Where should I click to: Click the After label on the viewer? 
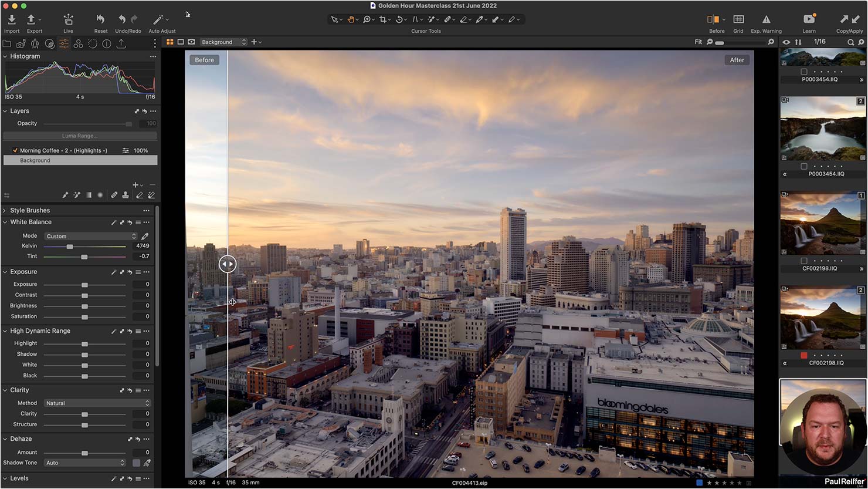737,60
